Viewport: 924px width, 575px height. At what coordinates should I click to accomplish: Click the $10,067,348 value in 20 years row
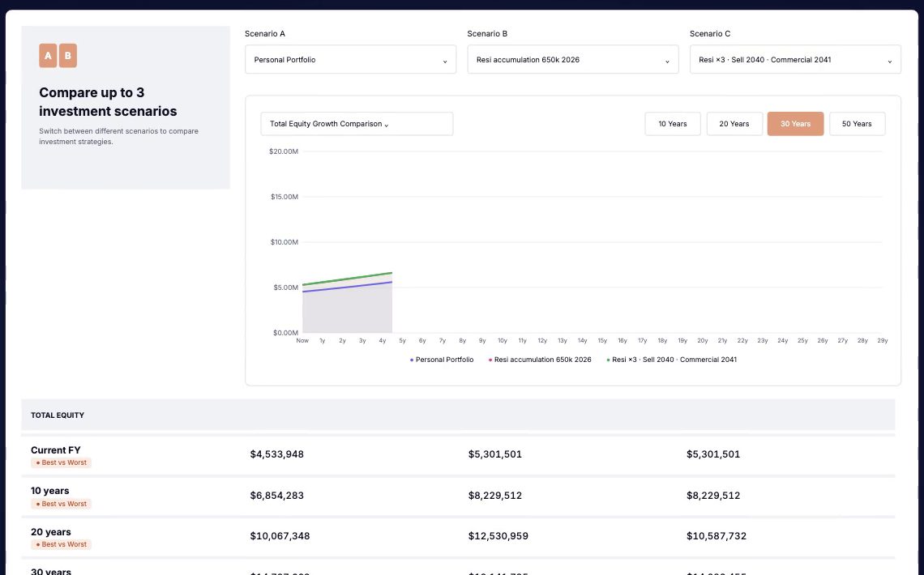280,536
